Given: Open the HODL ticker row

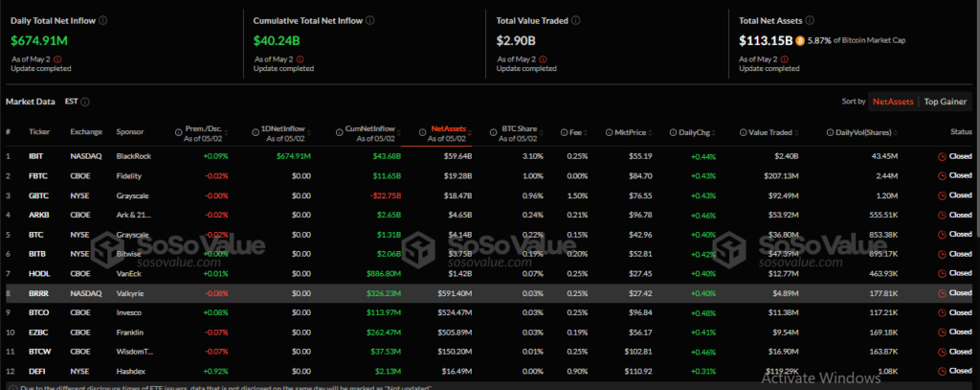Looking at the screenshot, I should pos(38,273).
